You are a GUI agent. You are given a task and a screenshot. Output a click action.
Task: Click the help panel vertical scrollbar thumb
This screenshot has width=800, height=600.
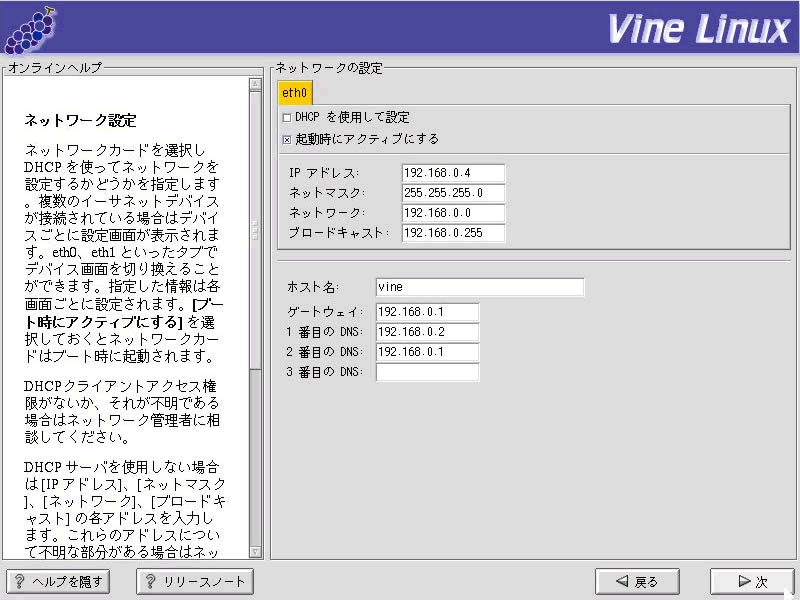click(x=255, y=230)
